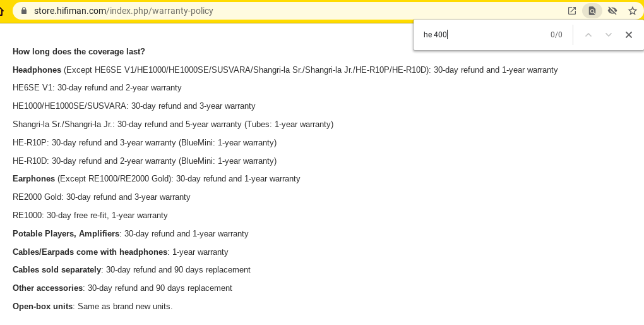Go to previous find match
The image size is (644, 325).
[x=588, y=35]
